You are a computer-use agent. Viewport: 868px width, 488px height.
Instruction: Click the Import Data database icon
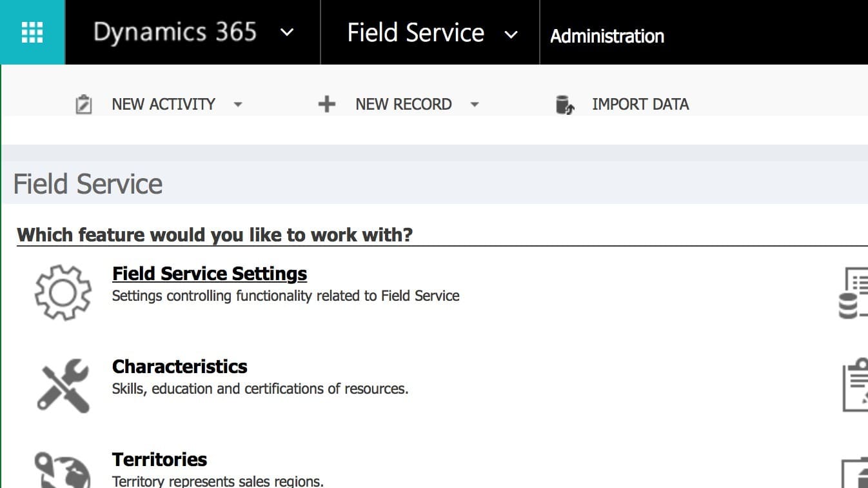565,105
